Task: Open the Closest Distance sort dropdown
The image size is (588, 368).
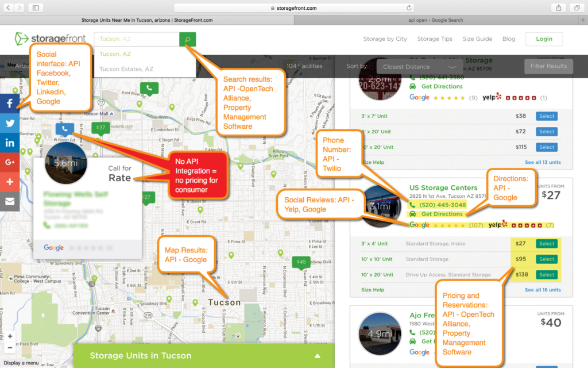Action: click(419, 67)
